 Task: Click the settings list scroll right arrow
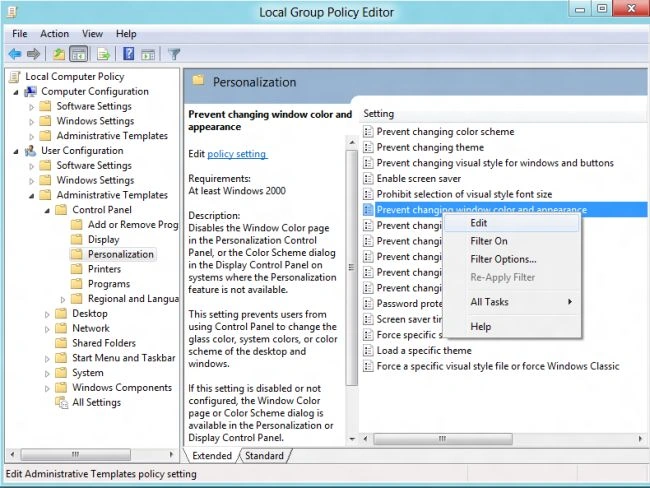(640, 439)
